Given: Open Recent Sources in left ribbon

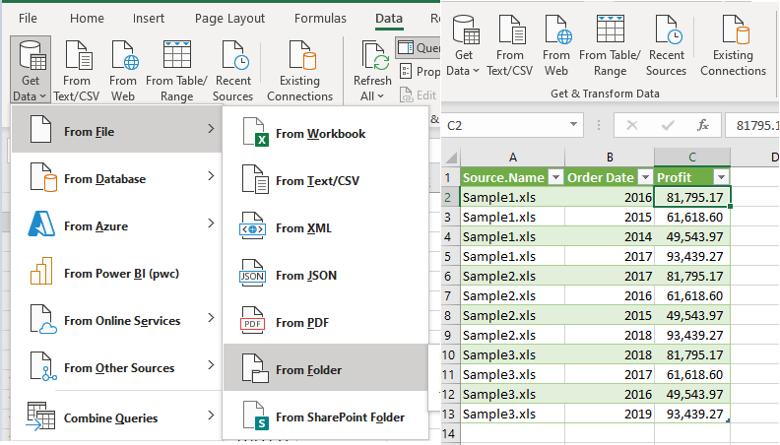Looking at the screenshot, I should 233,70.
